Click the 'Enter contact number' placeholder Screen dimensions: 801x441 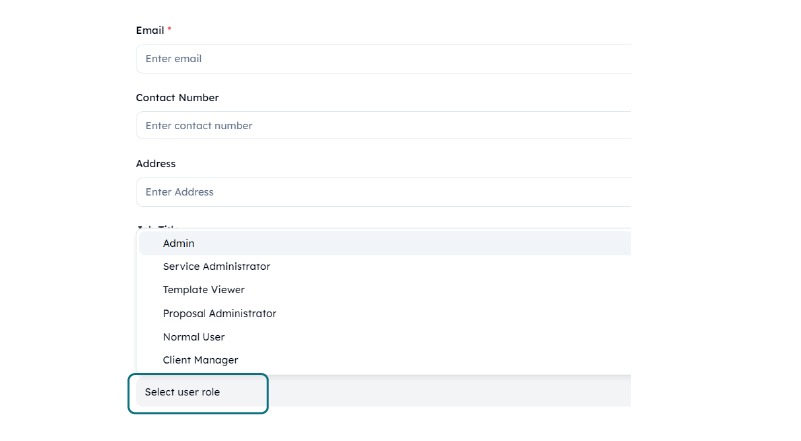click(198, 126)
